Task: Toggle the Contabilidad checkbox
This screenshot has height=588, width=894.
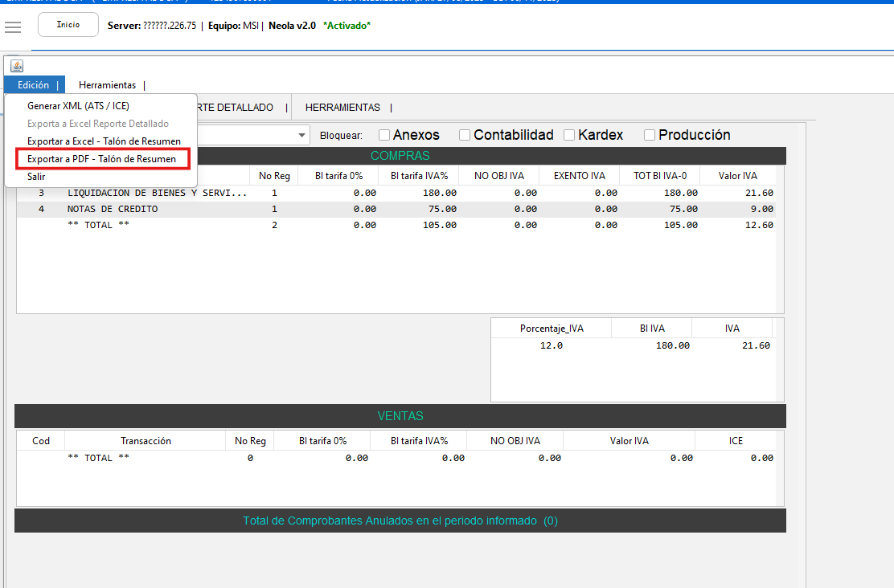Action: pyautogui.click(x=465, y=135)
